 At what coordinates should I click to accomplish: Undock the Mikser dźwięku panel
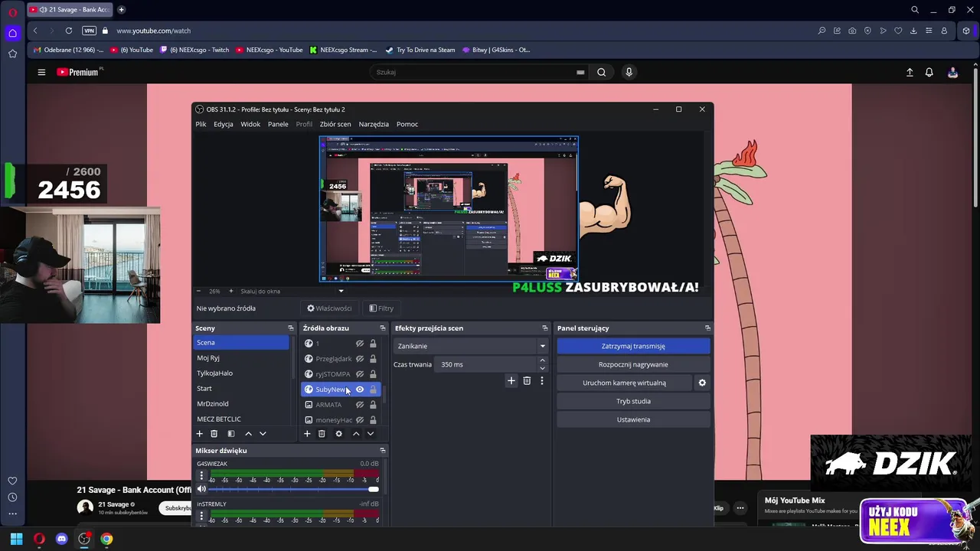click(383, 451)
